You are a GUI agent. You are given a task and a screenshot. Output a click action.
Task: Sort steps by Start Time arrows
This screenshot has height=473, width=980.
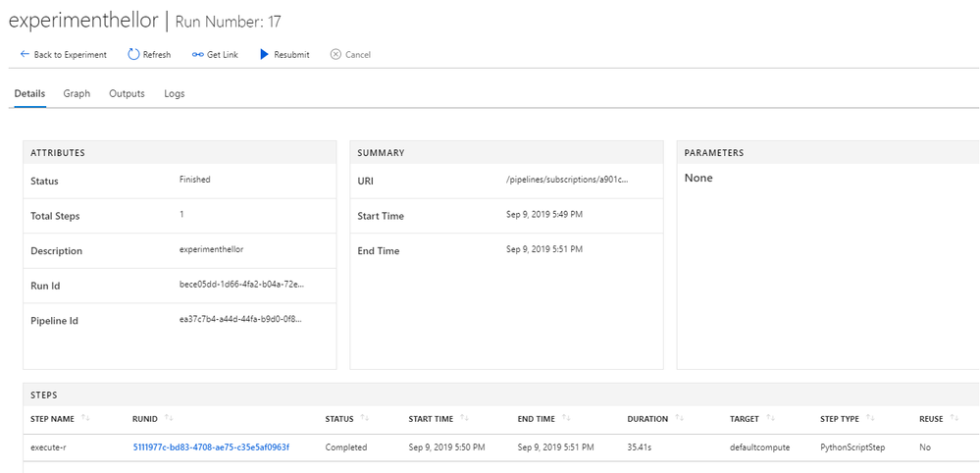click(464, 419)
